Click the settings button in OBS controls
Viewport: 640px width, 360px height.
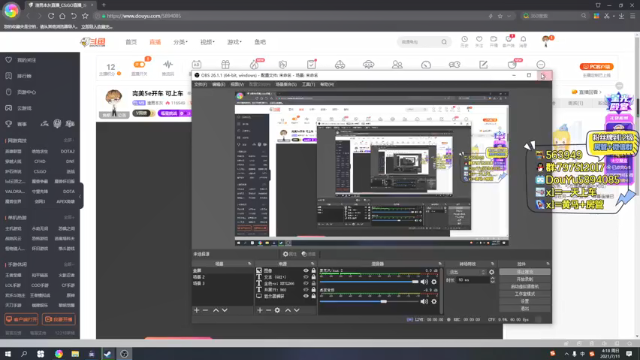click(x=524, y=301)
